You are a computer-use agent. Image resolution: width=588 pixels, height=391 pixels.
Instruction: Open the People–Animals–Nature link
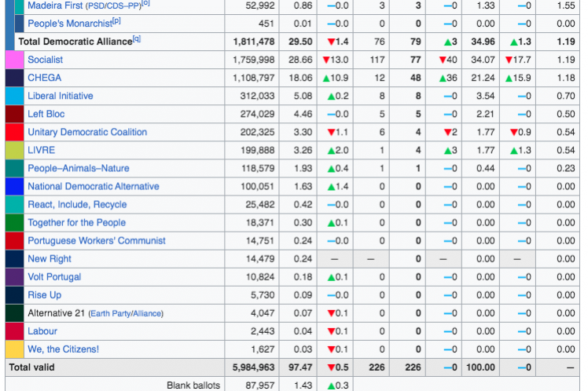click(79, 168)
